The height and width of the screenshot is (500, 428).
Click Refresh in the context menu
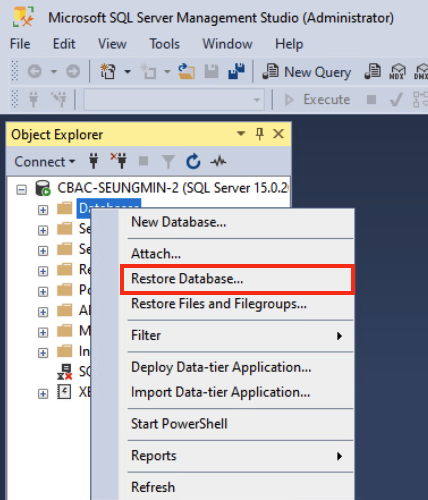pos(153,487)
